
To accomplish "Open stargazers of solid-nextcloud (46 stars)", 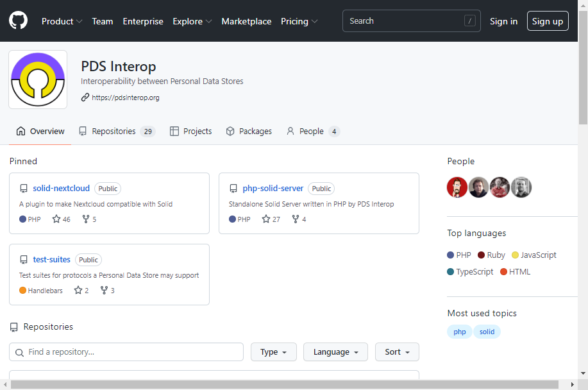I will pyautogui.click(x=61, y=219).
